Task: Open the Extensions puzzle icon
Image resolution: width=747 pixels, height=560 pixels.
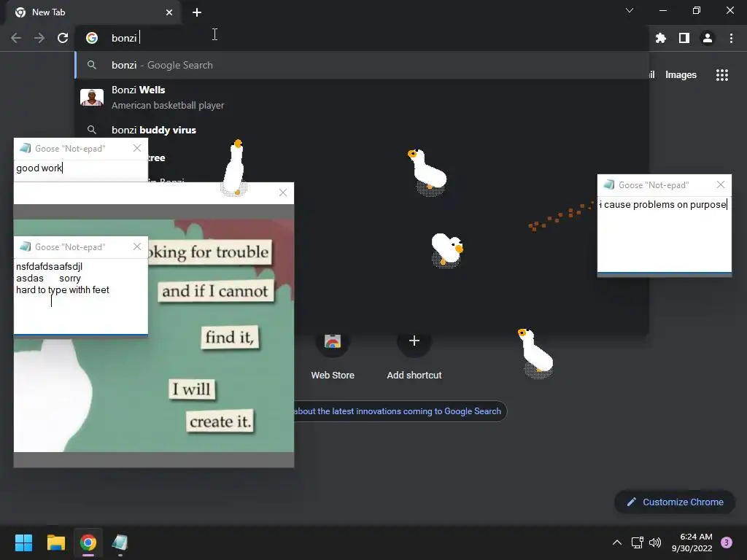Action: coord(660,38)
